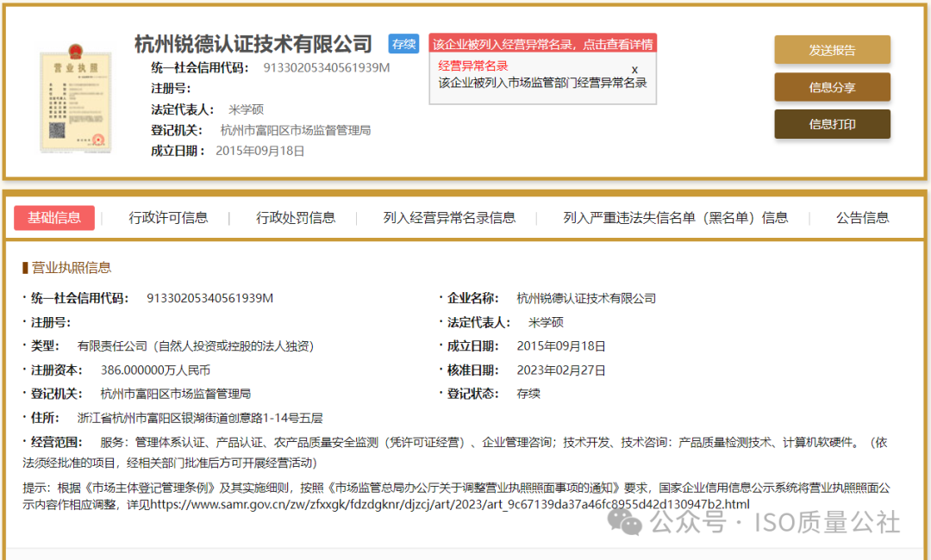Click the WeChat 公众号 watermark icon

[624, 523]
